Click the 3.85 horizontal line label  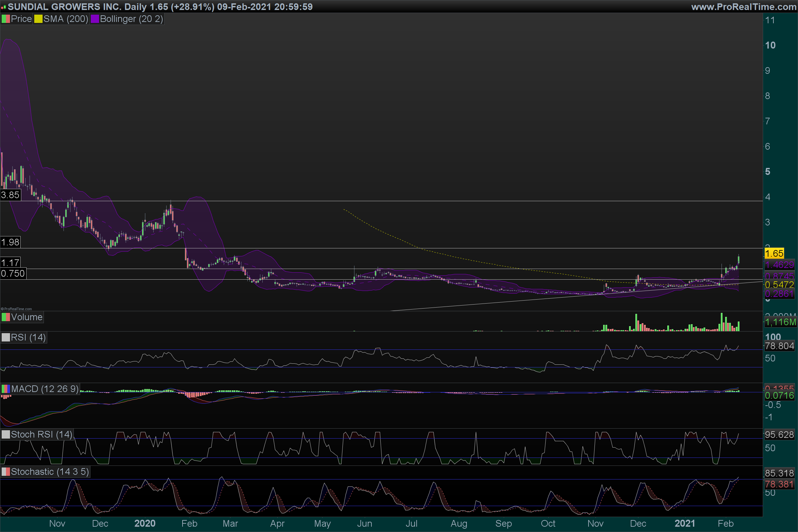pyautogui.click(x=10, y=195)
